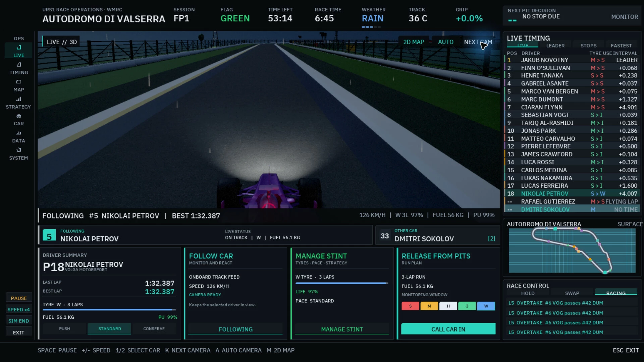Toggle Auto camera mode
This screenshot has height=362, width=644.
(x=445, y=42)
